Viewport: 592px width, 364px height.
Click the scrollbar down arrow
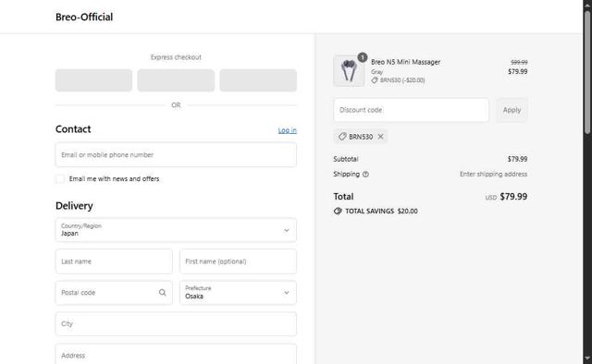pyautogui.click(x=587, y=358)
